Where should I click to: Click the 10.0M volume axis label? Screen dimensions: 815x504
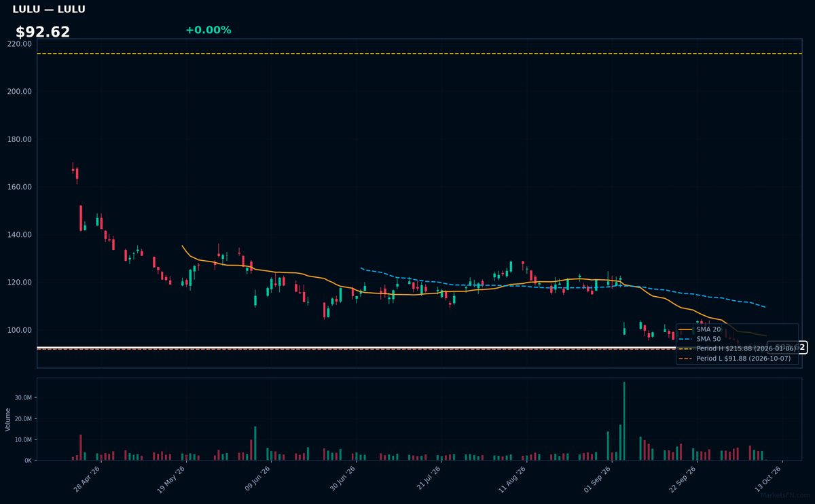[23, 439]
